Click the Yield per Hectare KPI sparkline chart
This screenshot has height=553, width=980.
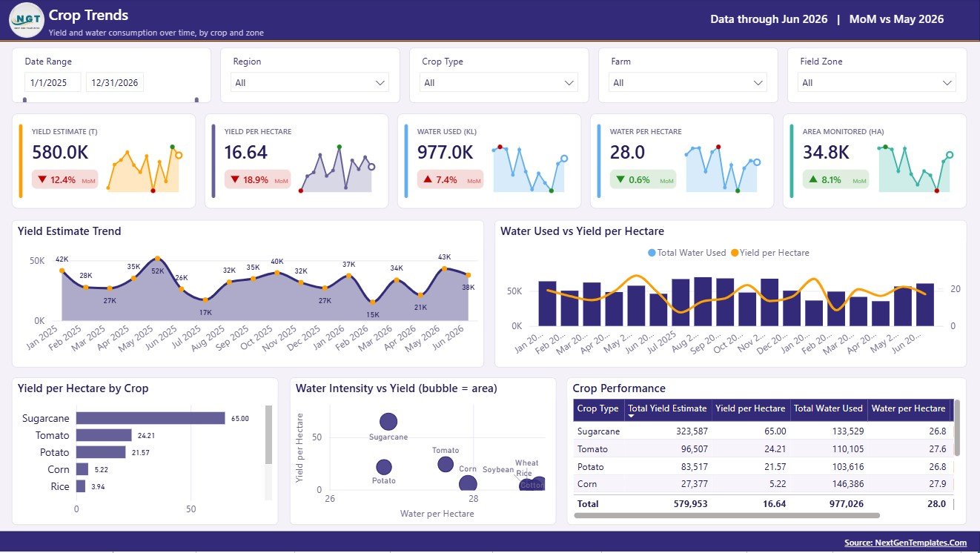337,169
